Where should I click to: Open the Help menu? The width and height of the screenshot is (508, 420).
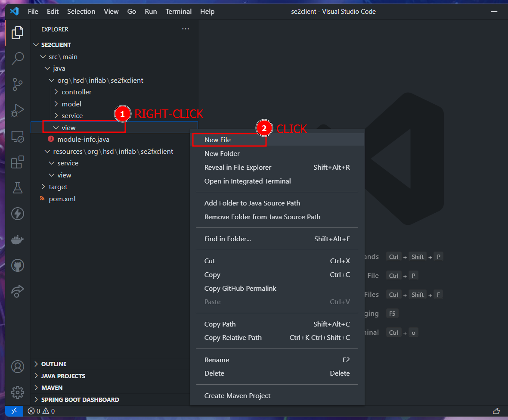[207, 11]
